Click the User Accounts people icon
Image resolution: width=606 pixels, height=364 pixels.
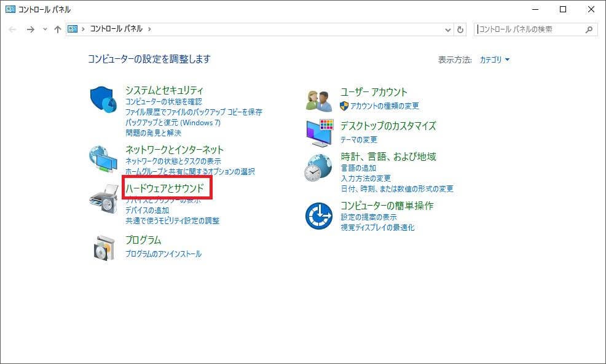click(319, 101)
